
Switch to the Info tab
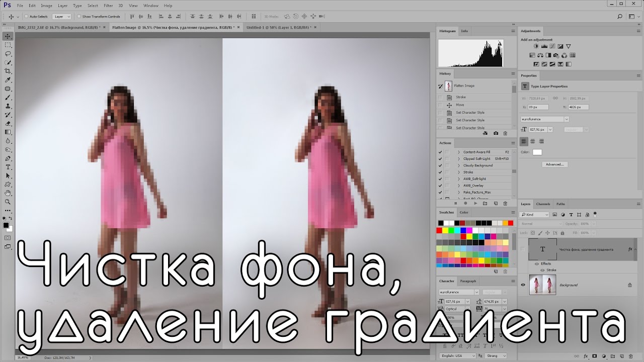point(464,31)
